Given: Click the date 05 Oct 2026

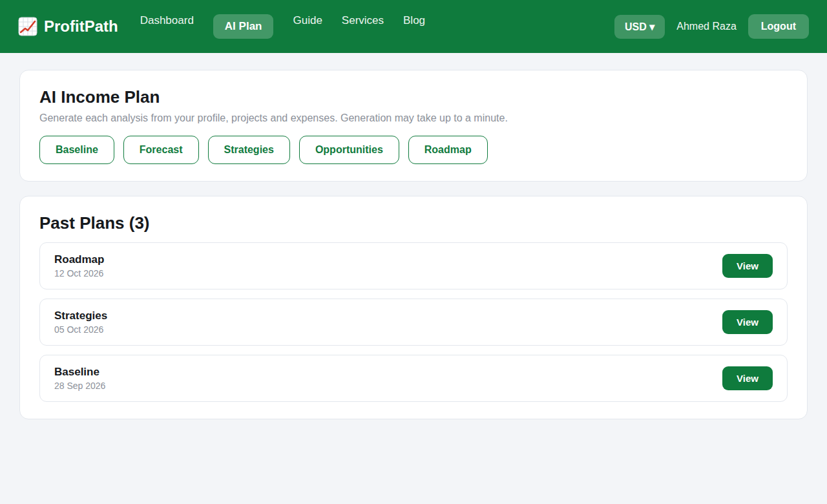Looking at the screenshot, I should [x=79, y=330].
